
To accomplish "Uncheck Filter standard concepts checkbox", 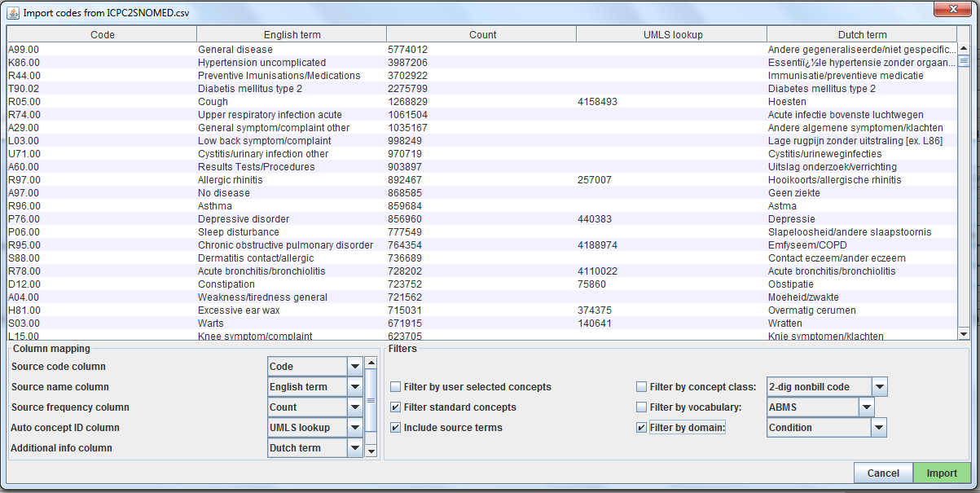I will pos(396,407).
